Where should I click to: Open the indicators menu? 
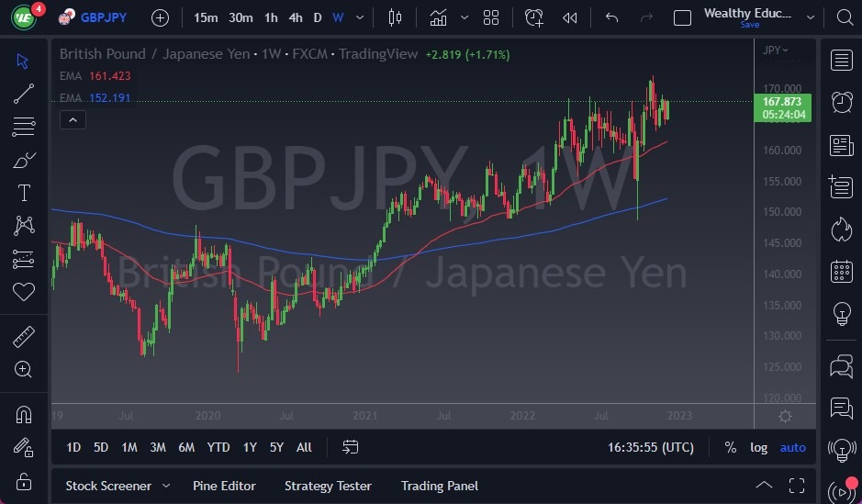click(438, 17)
